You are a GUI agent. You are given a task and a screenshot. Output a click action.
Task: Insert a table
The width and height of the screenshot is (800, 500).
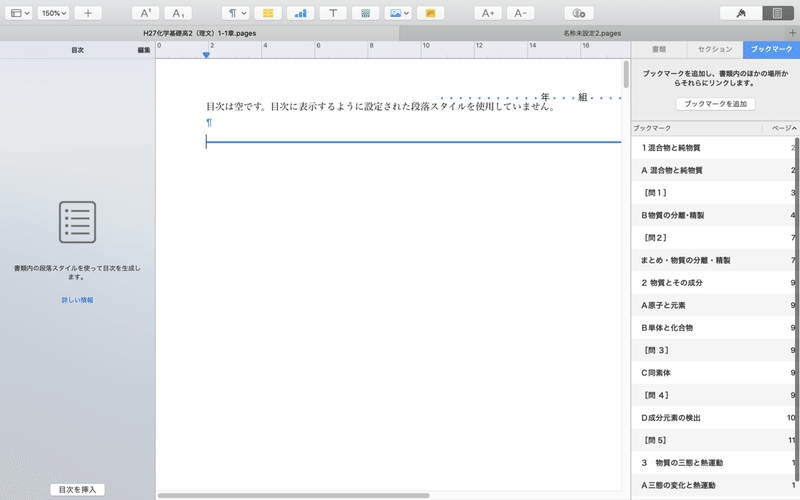click(x=268, y=13)
